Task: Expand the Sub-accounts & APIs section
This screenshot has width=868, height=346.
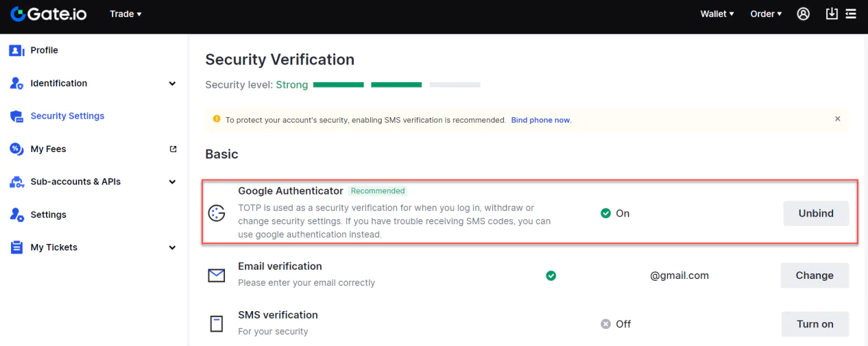Action: [172, 182]
